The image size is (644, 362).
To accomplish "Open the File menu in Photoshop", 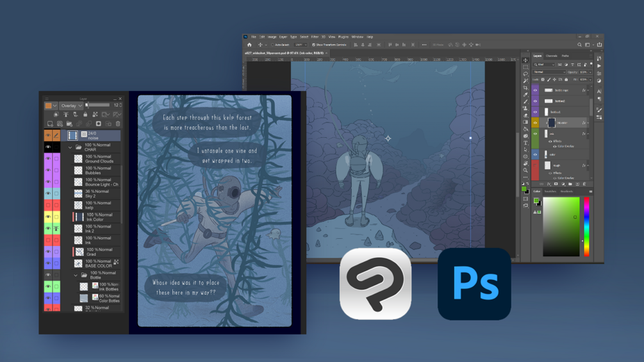I will [x=253, y=37].
